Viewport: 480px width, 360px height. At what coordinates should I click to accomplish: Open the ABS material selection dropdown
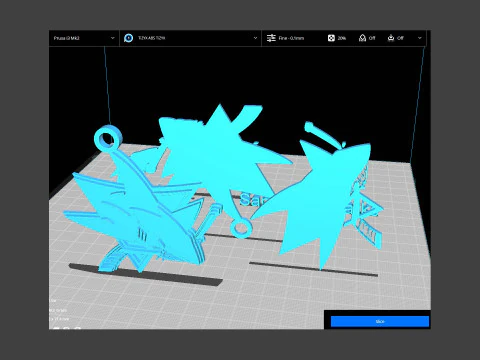(x=191, y=38)
